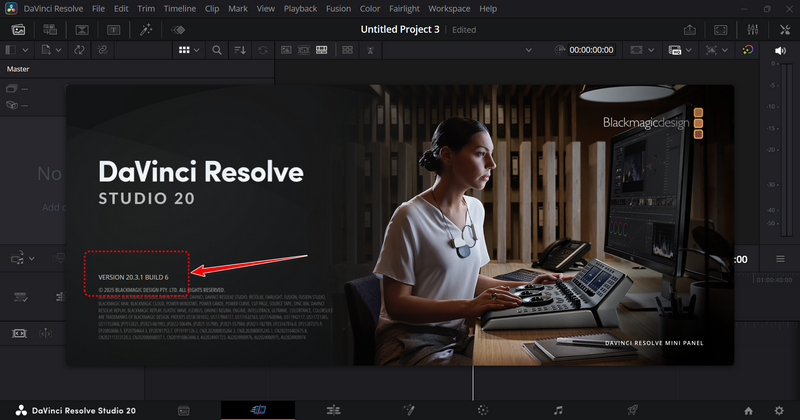
Task: Click the Quick Export icon
Action: point(689,30)
